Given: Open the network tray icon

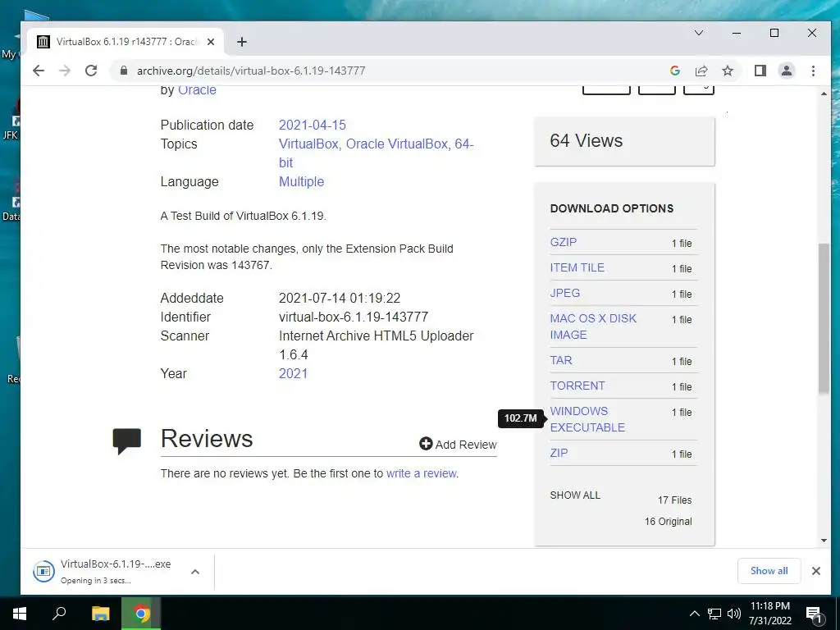Looking at the screenshot, I should click(714, 614).
